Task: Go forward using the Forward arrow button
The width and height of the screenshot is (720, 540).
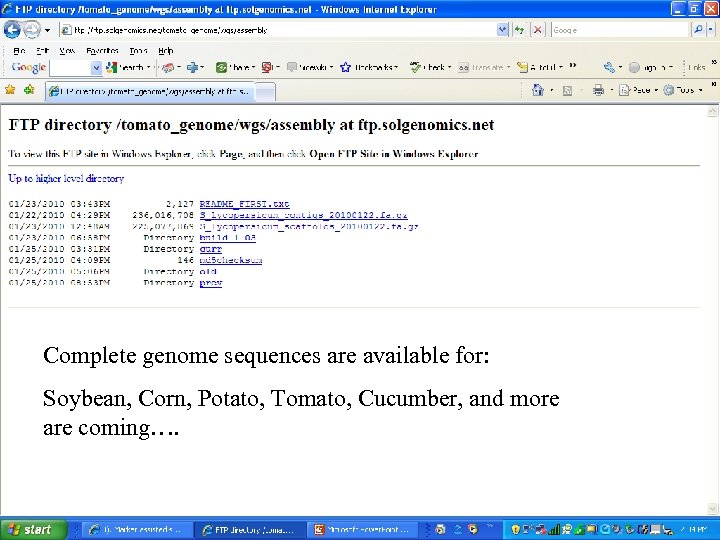Action: [x=31, y=30]
